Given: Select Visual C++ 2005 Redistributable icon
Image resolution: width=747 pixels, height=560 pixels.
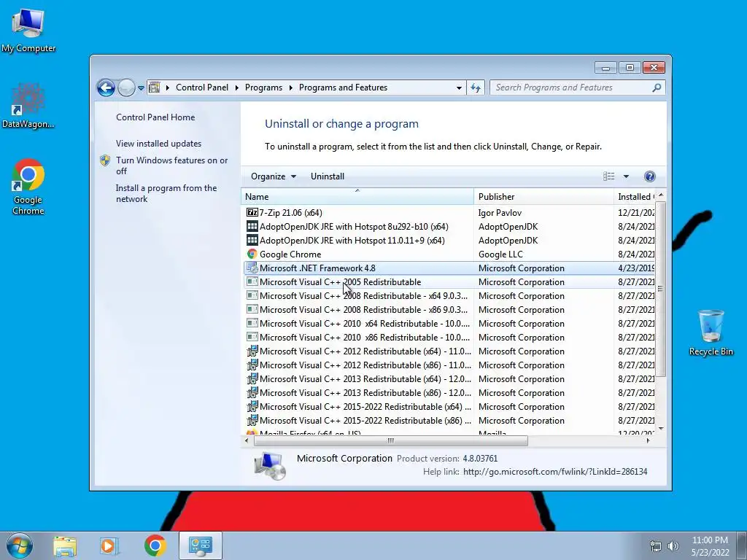Looking at the screenshot, I should (x=252, y=282).
